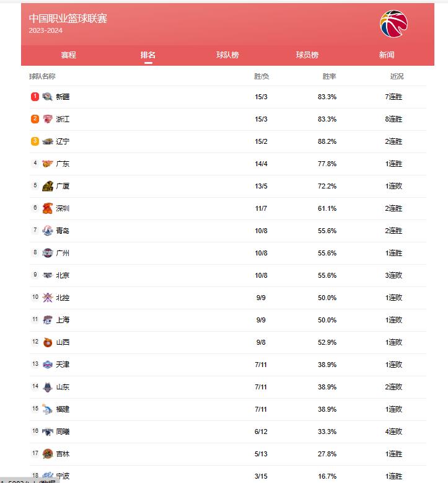Click the 辽宁 team logo icon
The width and height of the screenshot is (448, 483).
pyautogui.click(x=48, y=141)
